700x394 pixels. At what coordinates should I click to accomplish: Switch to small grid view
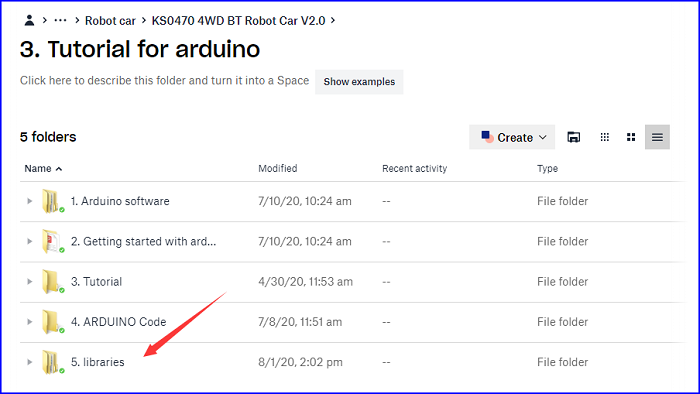point(604,137)
